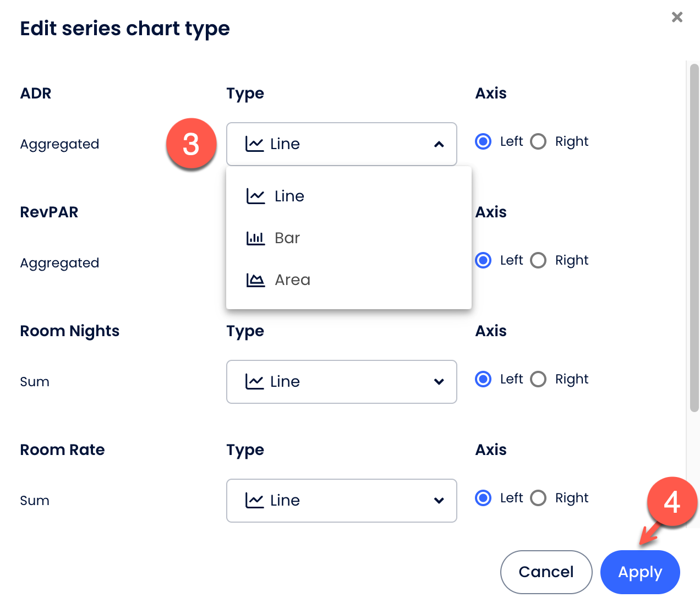
Task: Select Right axis for Room Rate
Action: pyautogui.click(x=538, y=498)
